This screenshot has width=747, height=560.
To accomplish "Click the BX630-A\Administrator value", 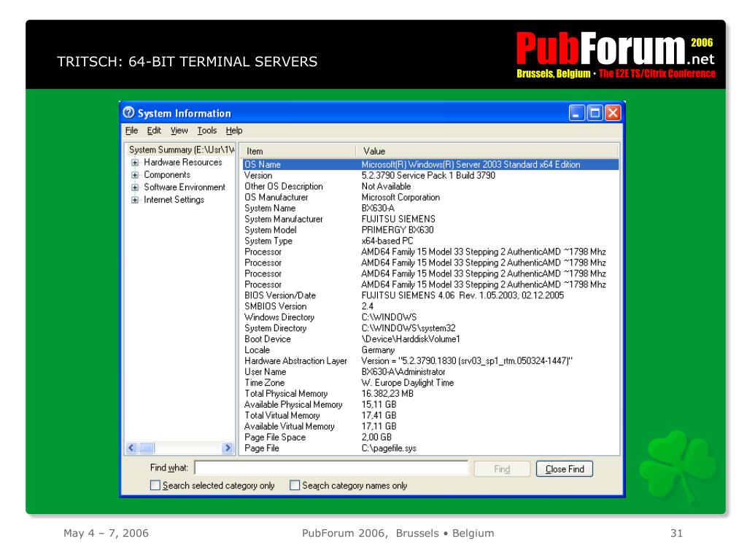I will [403, 372].
